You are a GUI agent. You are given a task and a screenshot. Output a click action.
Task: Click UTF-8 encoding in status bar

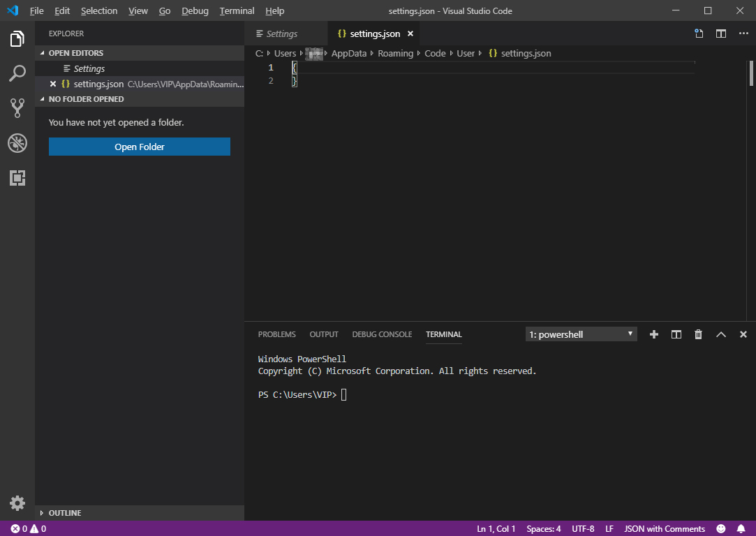(x=583, y=529)
